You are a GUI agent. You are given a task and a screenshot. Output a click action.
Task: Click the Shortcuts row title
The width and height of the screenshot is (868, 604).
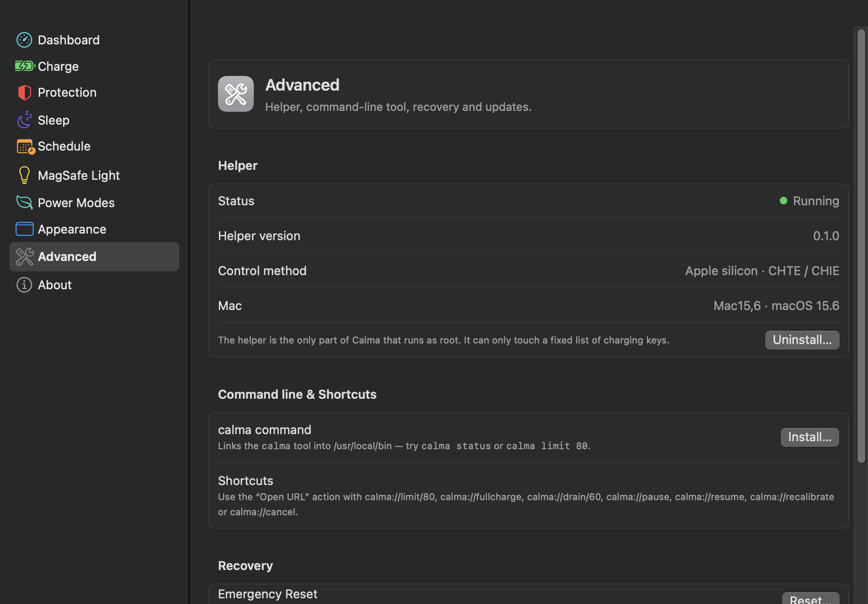tap(245, 481)
